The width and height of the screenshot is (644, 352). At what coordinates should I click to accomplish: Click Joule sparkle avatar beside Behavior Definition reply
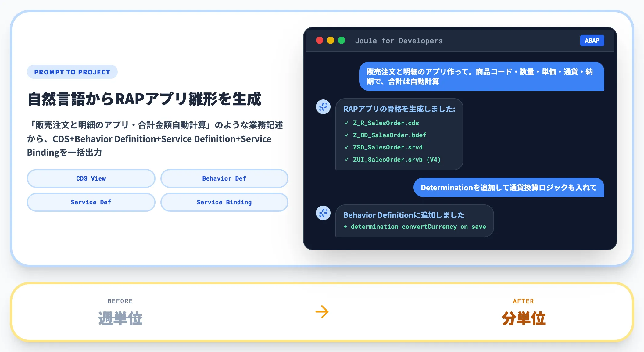pyautogui.click(x=323, y=213)
